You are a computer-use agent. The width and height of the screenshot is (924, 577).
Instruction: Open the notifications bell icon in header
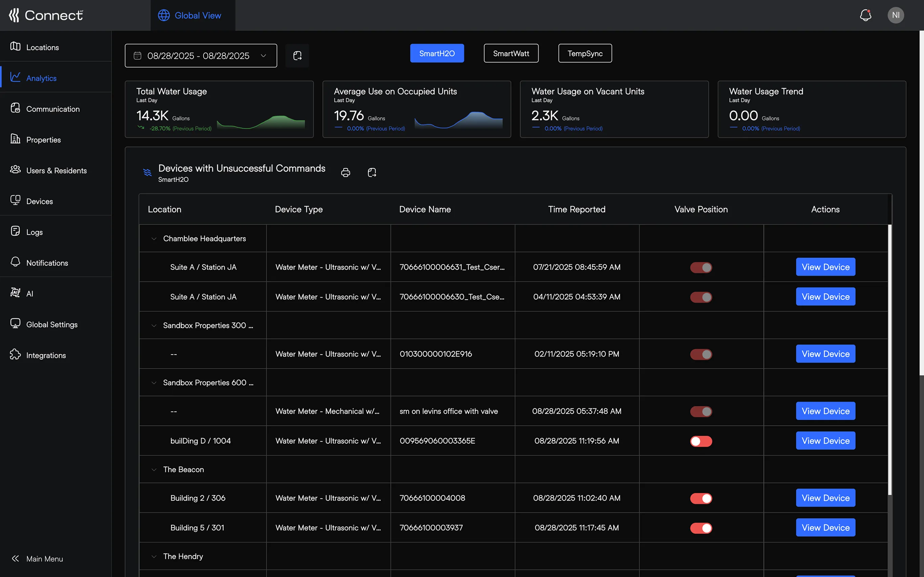[865, 15]
